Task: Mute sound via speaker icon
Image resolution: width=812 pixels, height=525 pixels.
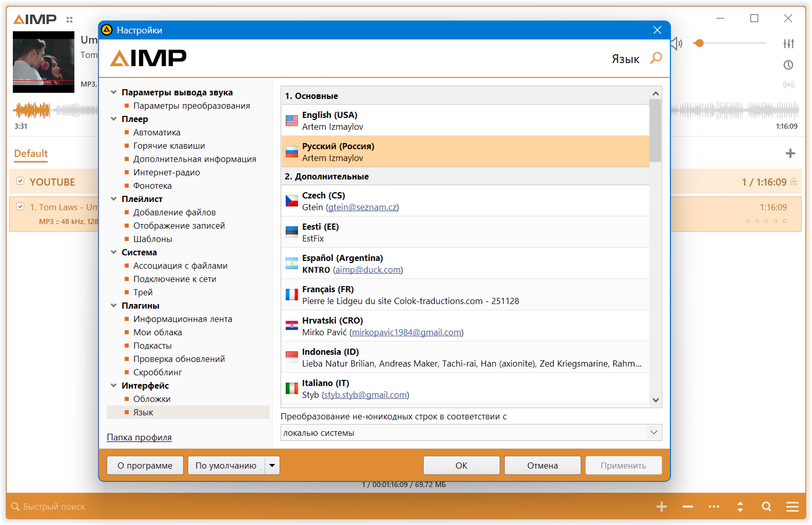Action: click(x=677, y=44)
